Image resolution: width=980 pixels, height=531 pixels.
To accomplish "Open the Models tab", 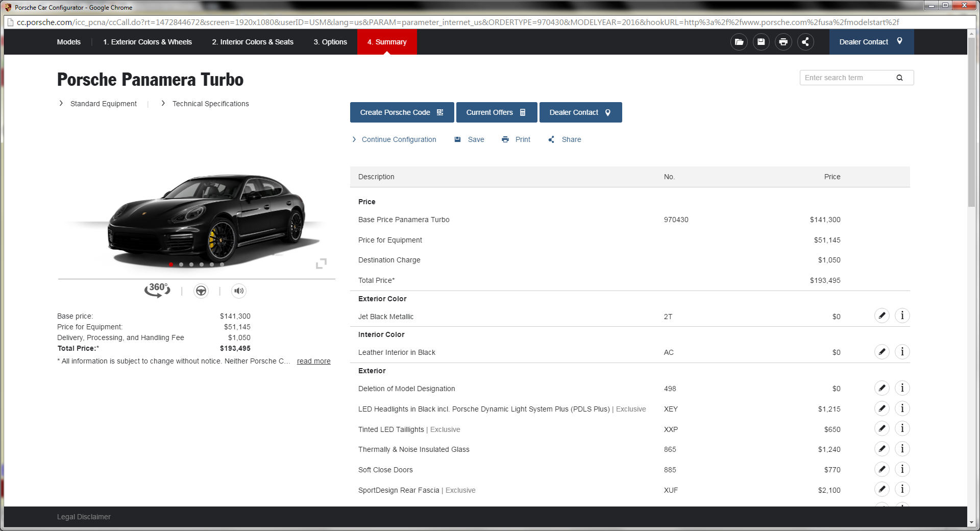I will (69, 42).
